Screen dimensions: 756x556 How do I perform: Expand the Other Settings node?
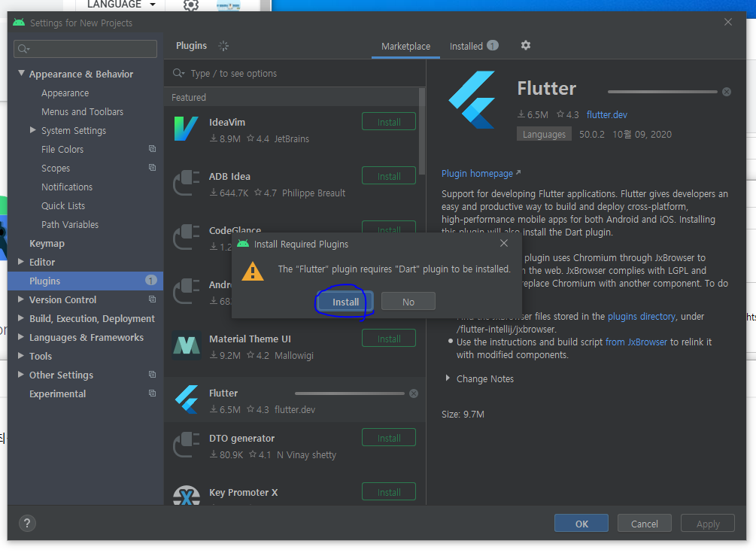[21, 374]
